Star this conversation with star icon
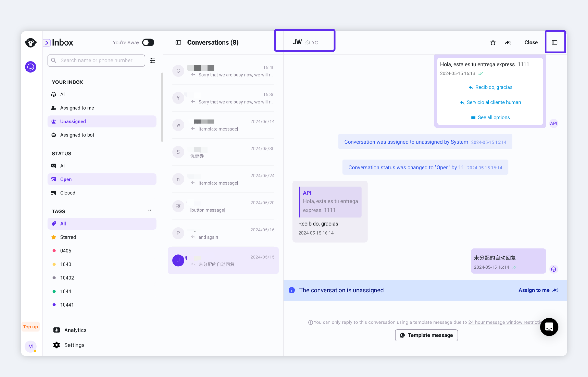Image resolution: width=588 pixels, height=377 pixels. (x=493, y=43)
